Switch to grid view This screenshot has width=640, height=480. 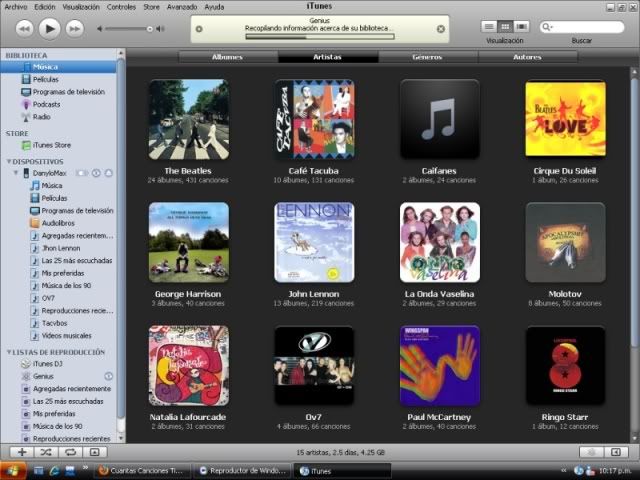pos(505,27)
